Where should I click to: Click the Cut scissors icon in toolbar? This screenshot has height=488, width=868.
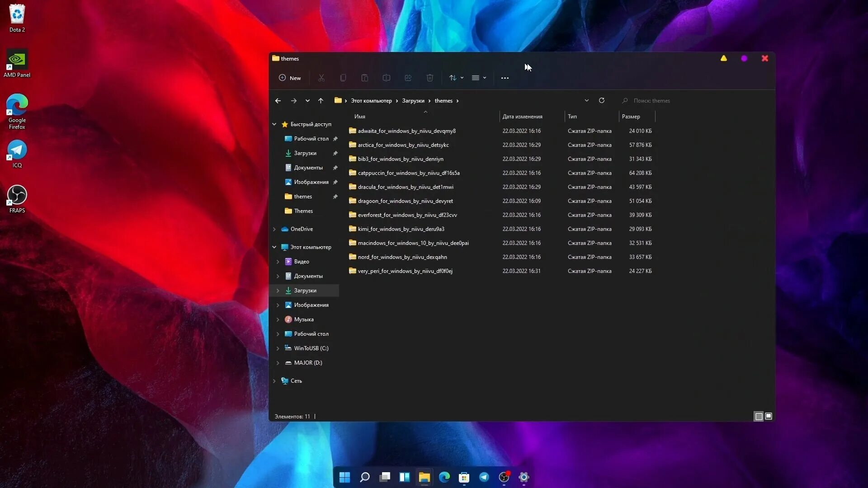point(321,78)
